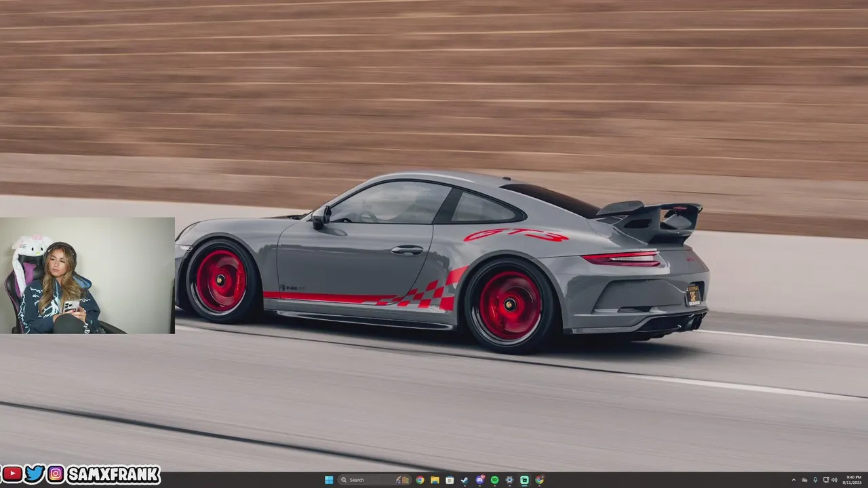Click the taskbar Search box

[x=374, y=480]
